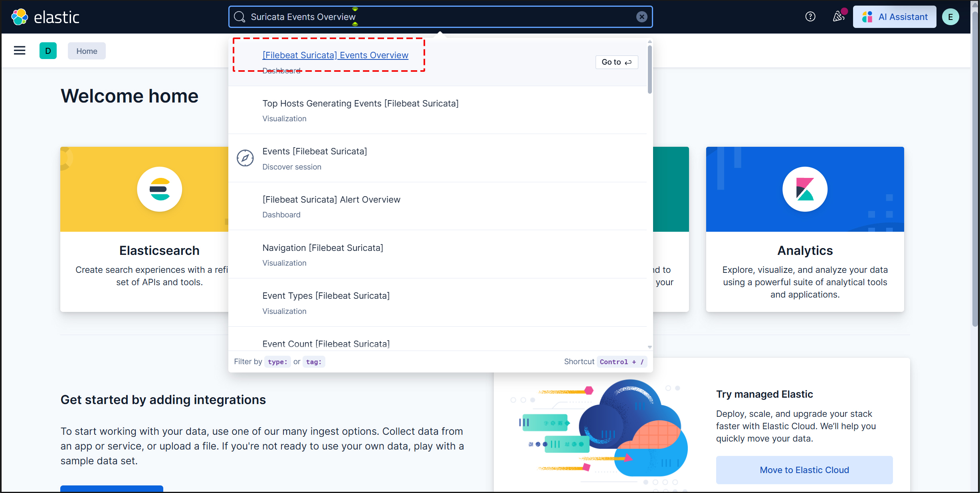Viewport: 980px width, 493px height.
Task: Select Navigation [Filebeat Suricata] visualization
Action: pos(322,248)
